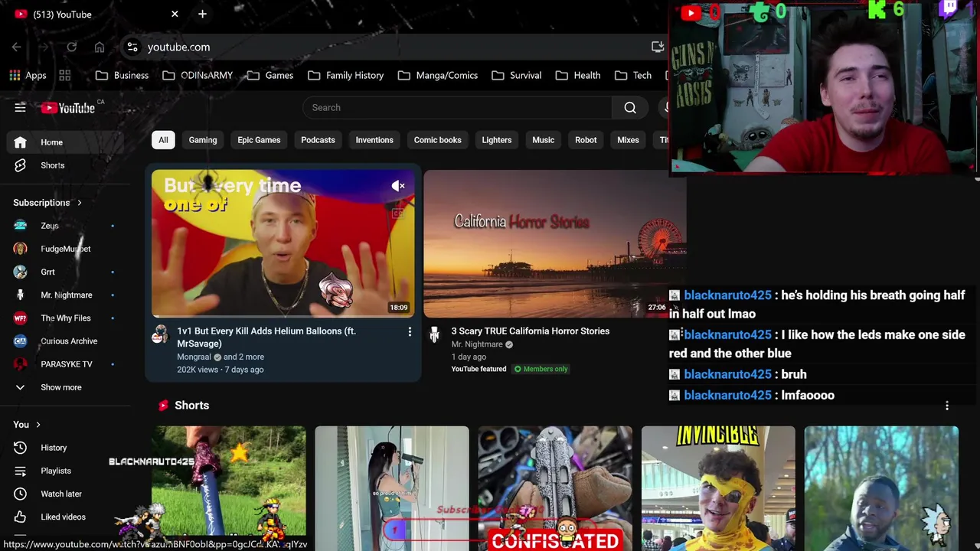980x551 pixels.
Task: Select the Epic Games filter chip
Action: 259,140
